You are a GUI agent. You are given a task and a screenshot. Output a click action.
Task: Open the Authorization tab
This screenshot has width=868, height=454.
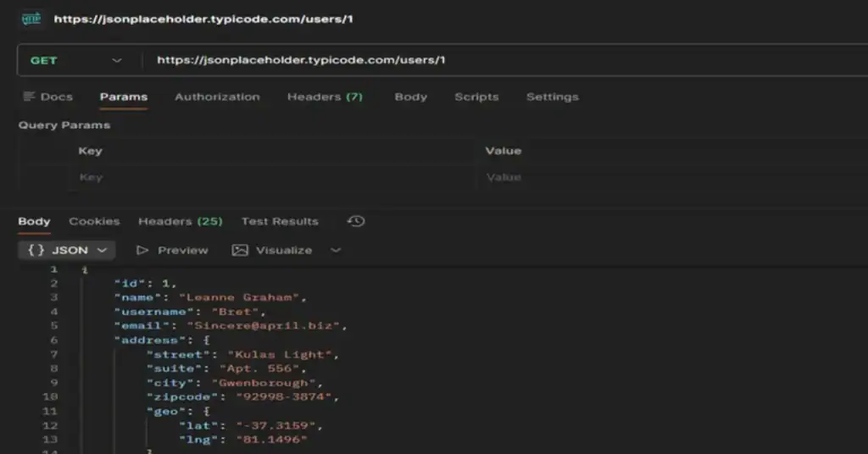coord(217,97)
